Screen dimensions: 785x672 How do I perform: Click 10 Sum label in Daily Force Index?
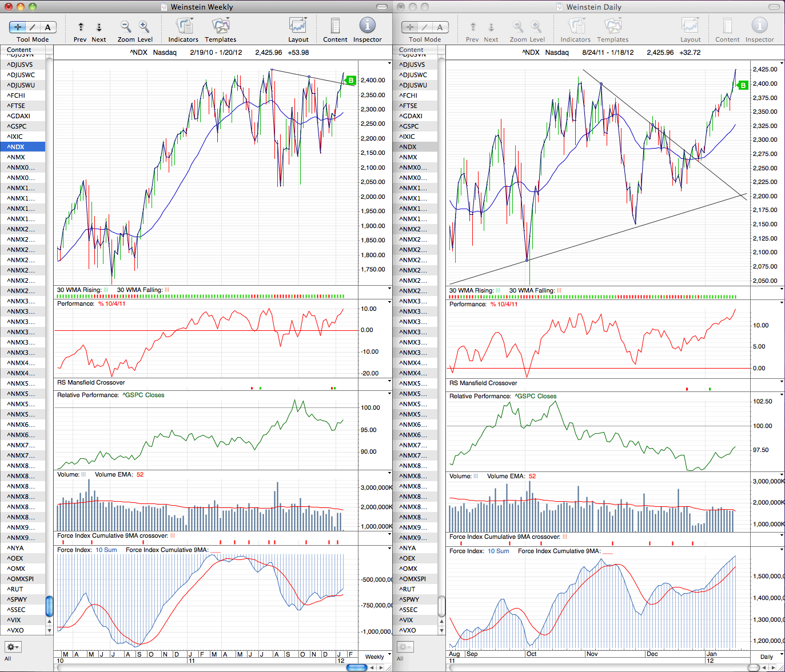point(499,551)
